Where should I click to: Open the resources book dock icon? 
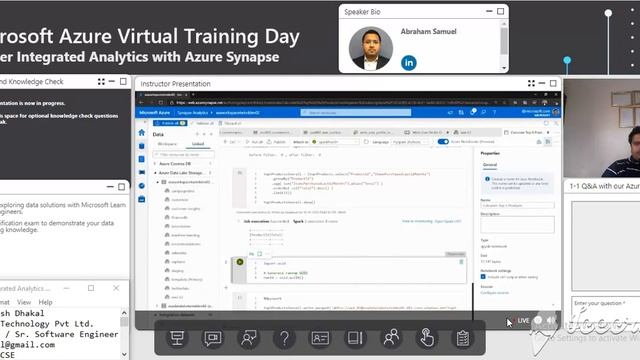pos(356,338)
